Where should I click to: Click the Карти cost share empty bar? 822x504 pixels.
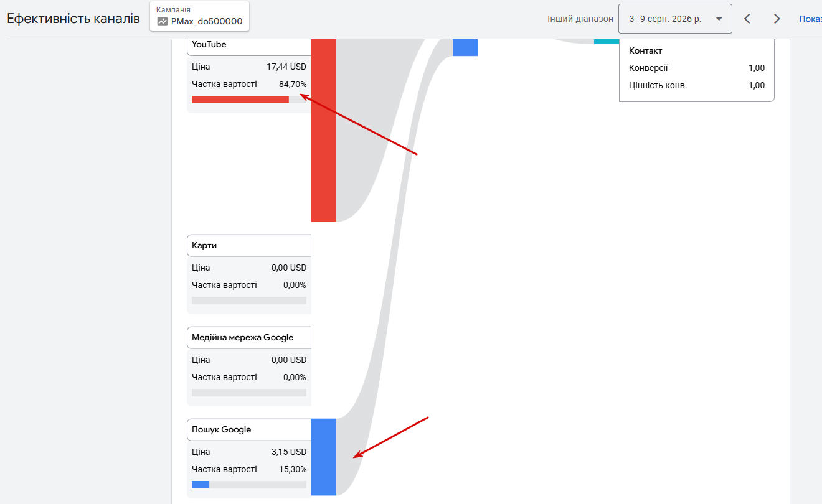[249, 301]
